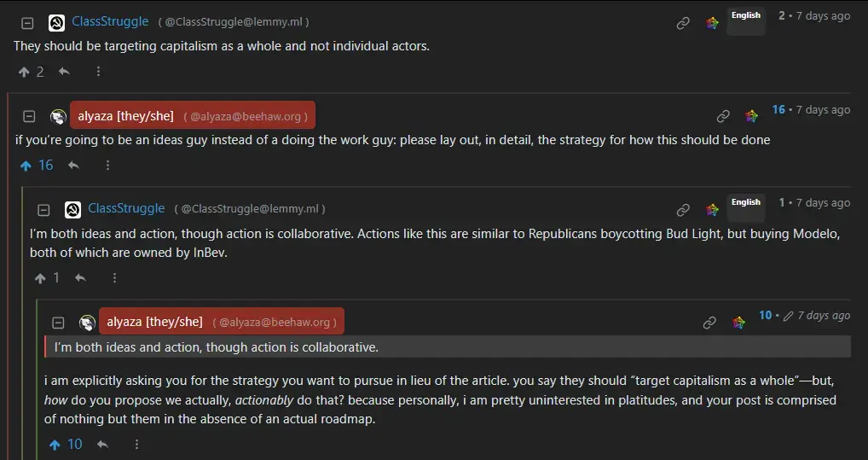Viewport: 868px width, 460px height.
Task: Open fediverse link for the top comment
Action: [x=712, y=23]
